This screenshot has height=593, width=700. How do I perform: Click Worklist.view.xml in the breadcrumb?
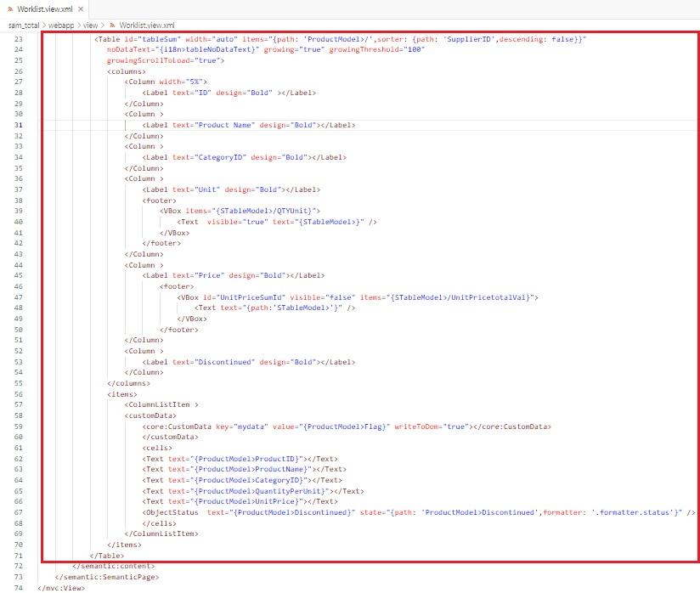147,25
